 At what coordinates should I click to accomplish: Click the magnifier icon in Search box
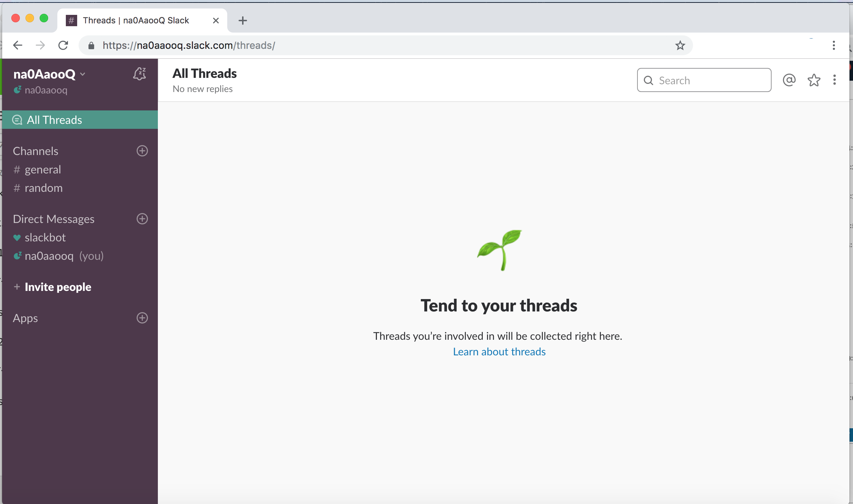point(648,80)
